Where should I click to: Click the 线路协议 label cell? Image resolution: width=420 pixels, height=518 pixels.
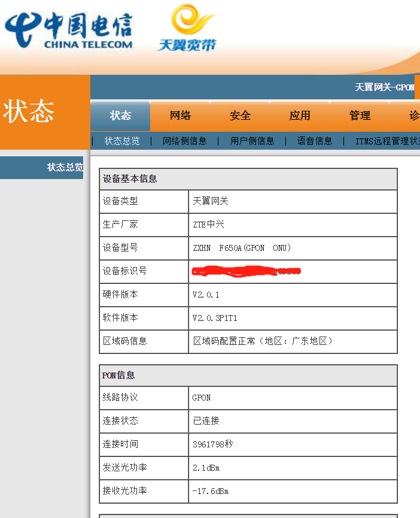[x=144, y=398]
